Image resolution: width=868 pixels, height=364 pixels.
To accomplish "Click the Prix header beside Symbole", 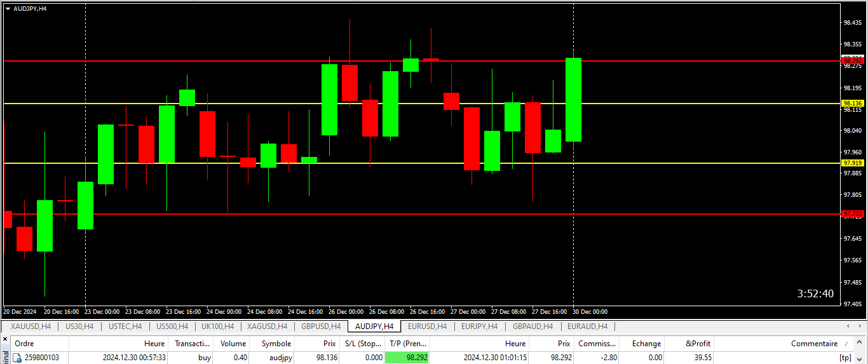I will [x=316, y=344].
